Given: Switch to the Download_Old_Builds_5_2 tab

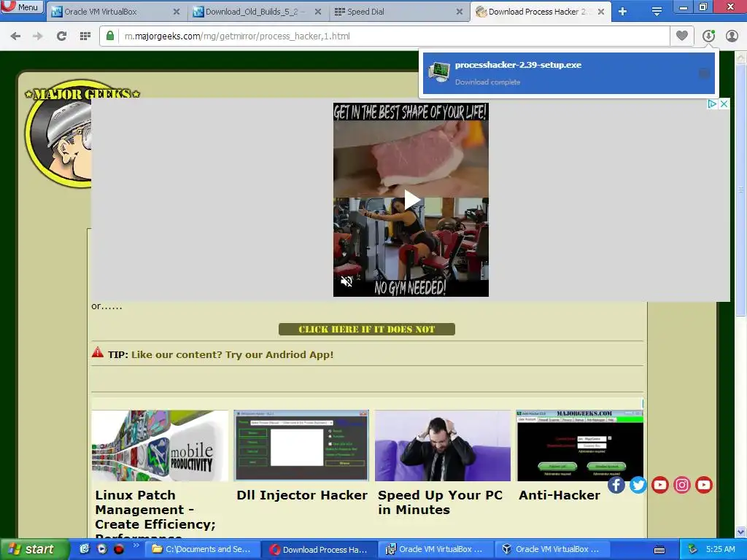Looking at the screenshot, I should pyautogui.click(x=258, y=12).
